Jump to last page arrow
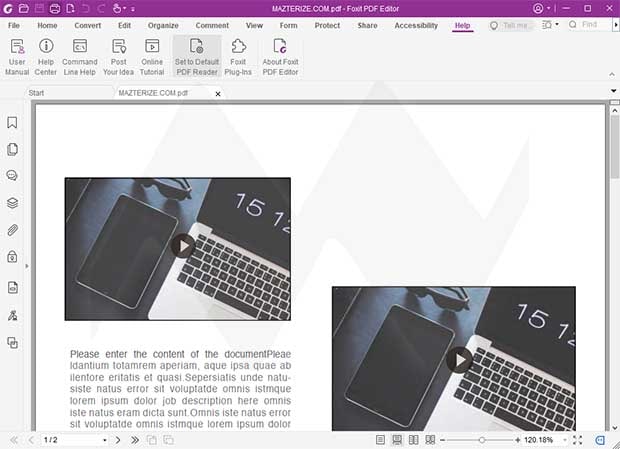 (135, 440)
